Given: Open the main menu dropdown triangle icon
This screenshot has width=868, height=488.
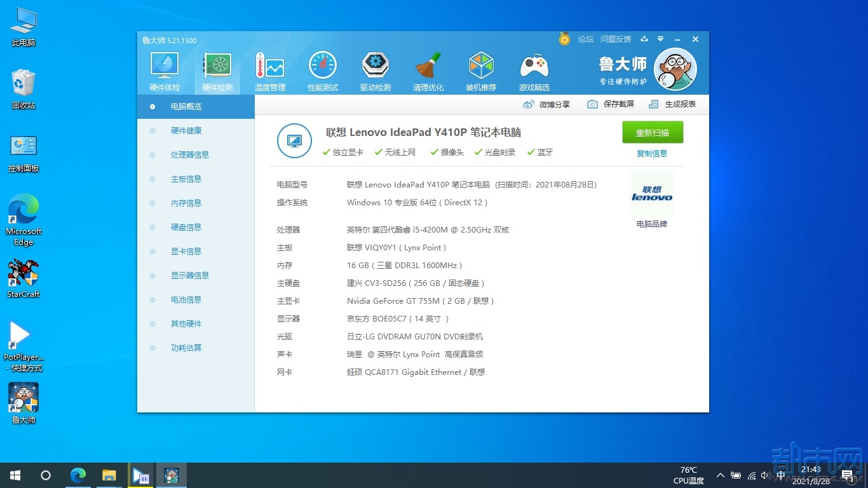Looking at the screenshot, I should [661, 39].
